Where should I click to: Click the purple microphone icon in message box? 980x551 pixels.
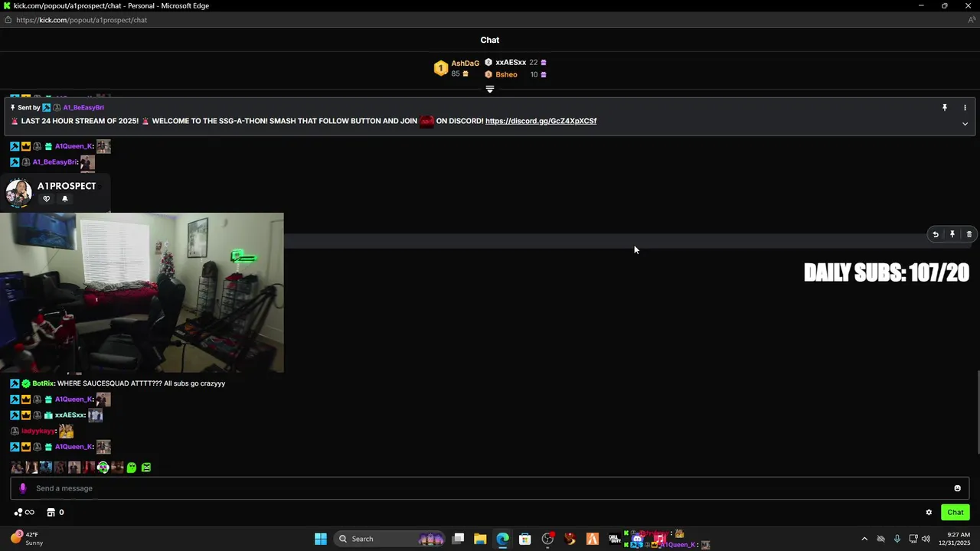point(23,488)
